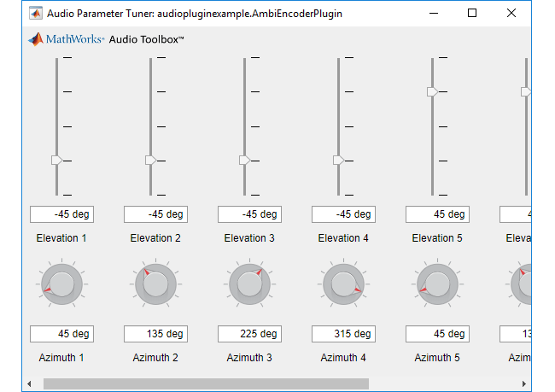
Task: Select the Azimuth 4 value field showing 315 deg
Action: coord(343,334)
